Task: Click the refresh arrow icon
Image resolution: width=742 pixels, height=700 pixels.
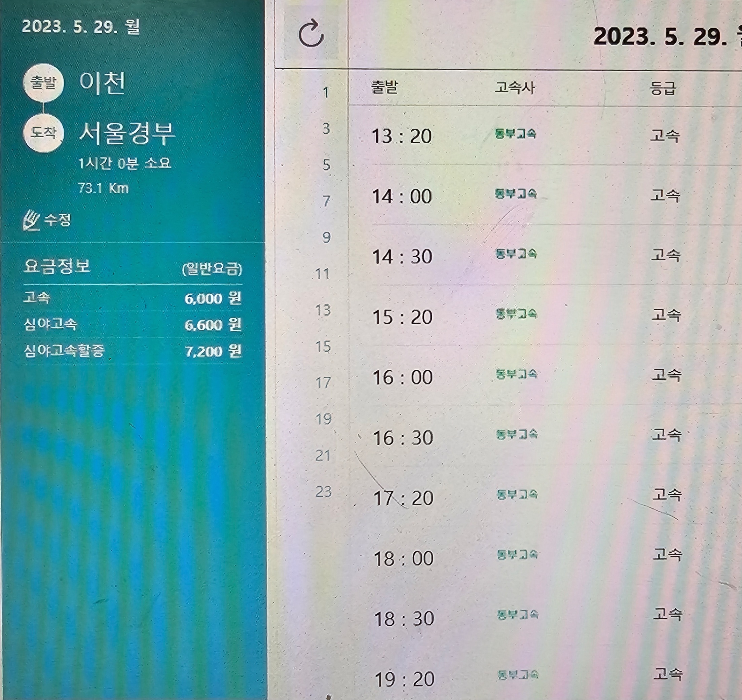Action: click(311, 34)
